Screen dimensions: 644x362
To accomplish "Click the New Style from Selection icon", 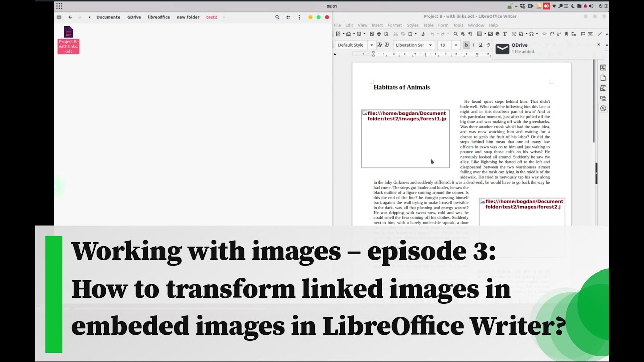I will coord(387,45).
